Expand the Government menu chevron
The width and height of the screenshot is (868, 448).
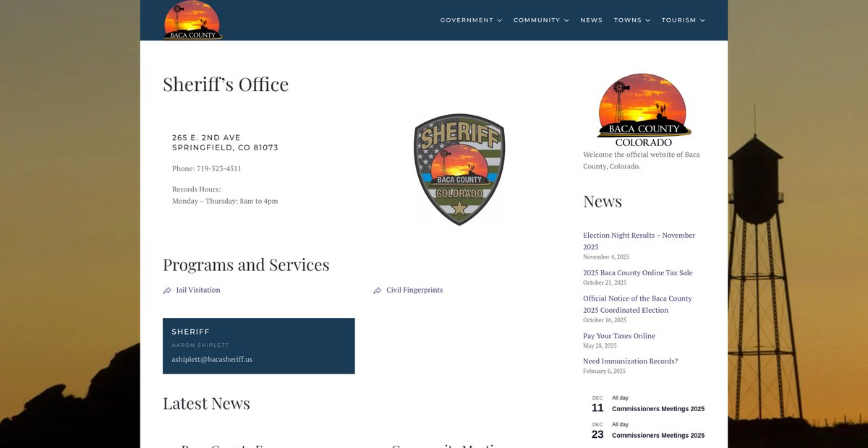pos(499,20)
